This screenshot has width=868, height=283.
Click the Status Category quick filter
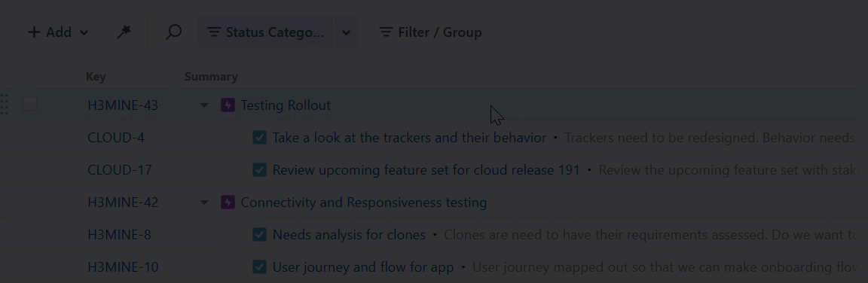pos(266,32)
